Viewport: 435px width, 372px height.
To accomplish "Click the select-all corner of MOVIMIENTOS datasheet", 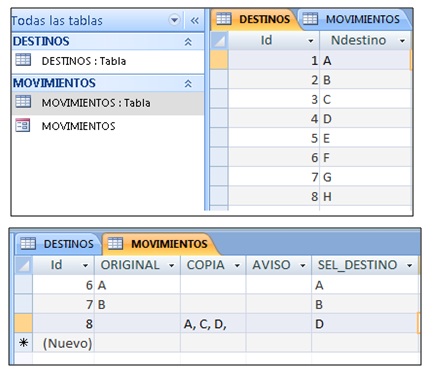I will tap(24, 265).
